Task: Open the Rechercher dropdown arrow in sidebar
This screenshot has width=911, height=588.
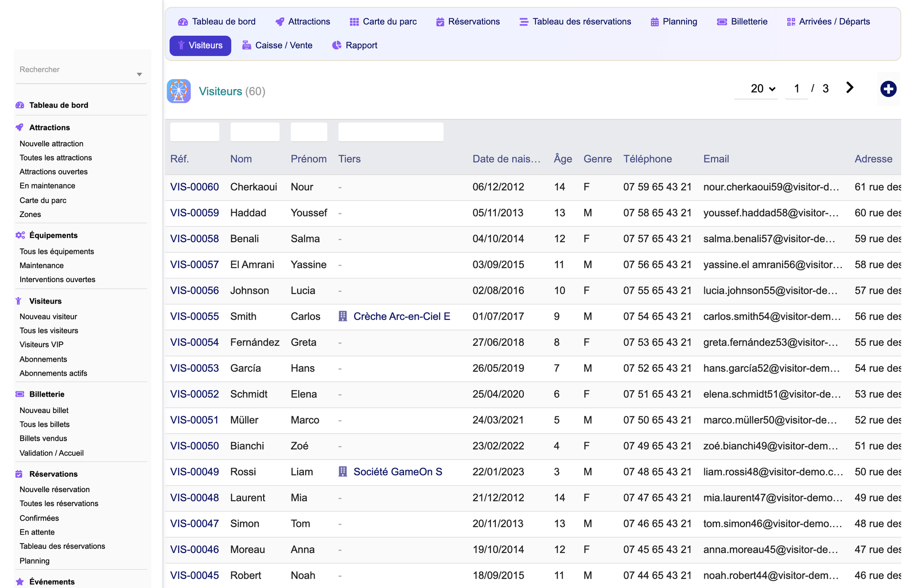Action: tap(139, 74)
